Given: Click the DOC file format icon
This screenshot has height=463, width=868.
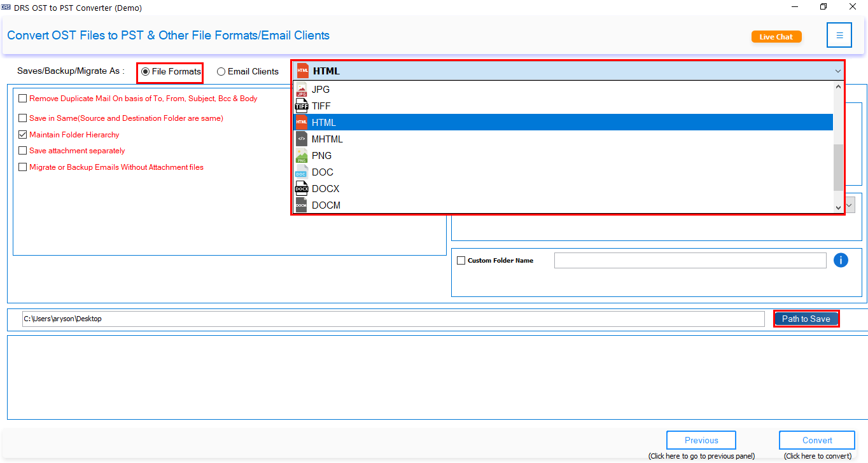Looking at the screenshot, I should click(302, 172).
